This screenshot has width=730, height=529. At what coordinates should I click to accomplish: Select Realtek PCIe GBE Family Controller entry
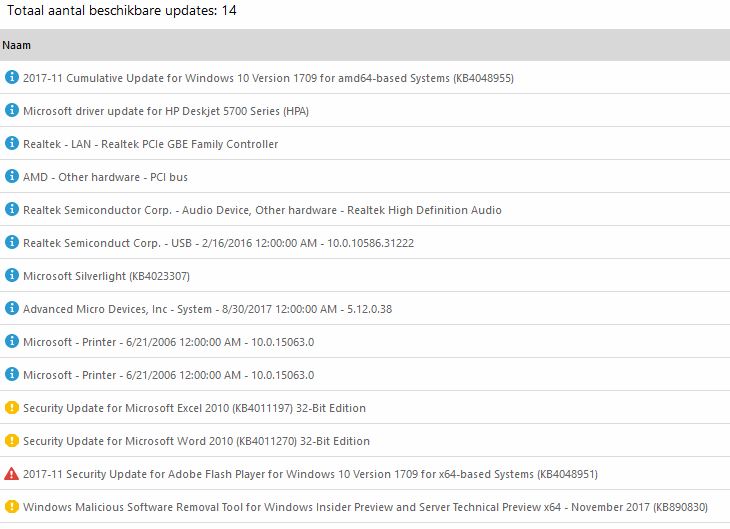click(150, 144)
